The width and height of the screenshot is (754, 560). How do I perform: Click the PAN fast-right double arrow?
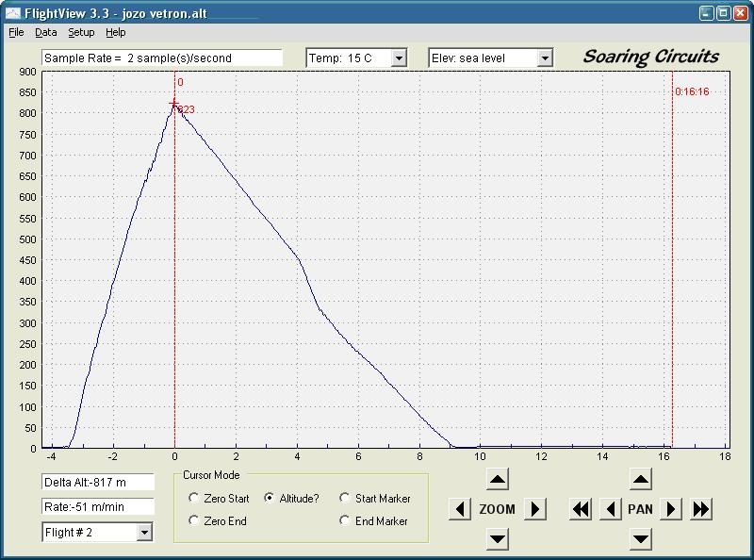pos(701,509)
